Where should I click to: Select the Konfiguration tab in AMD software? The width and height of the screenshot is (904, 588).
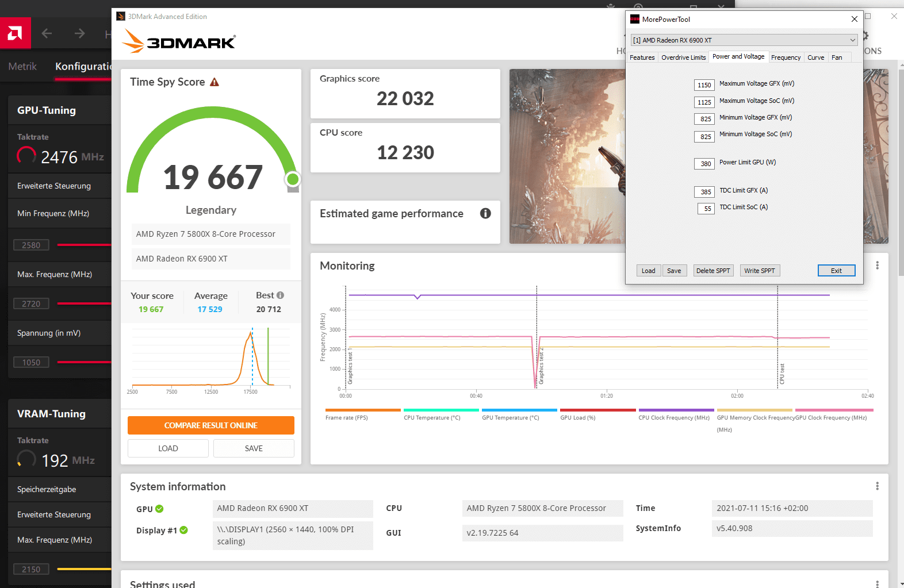point(83,67)
